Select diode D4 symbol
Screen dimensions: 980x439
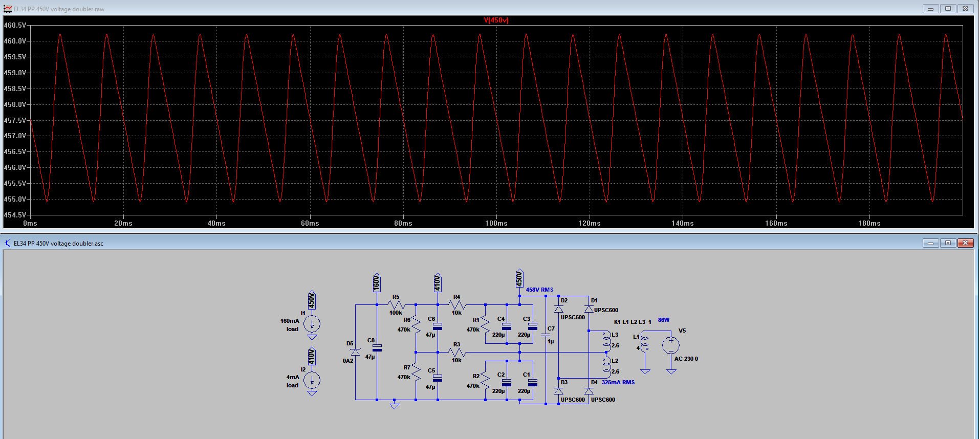point(589,391)
